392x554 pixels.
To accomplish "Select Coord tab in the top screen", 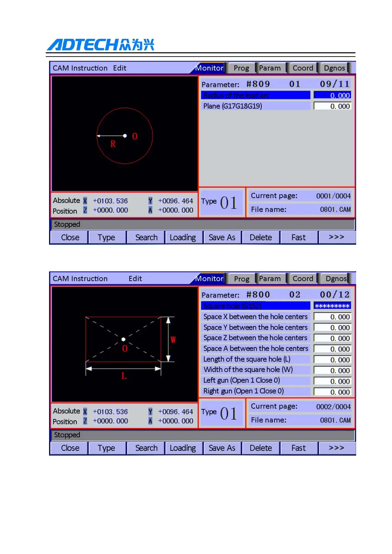I will [303, 68].
